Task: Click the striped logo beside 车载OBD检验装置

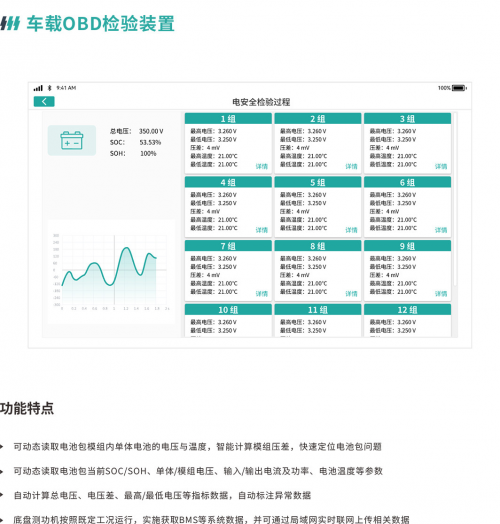Action: 10,23
